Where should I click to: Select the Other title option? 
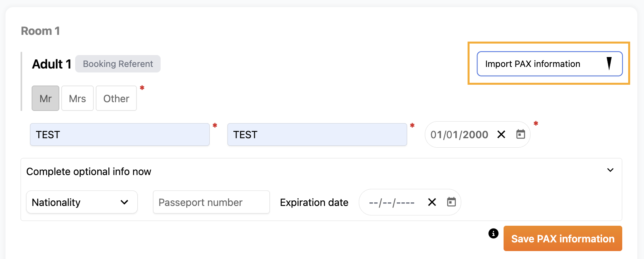coord(116,99)
